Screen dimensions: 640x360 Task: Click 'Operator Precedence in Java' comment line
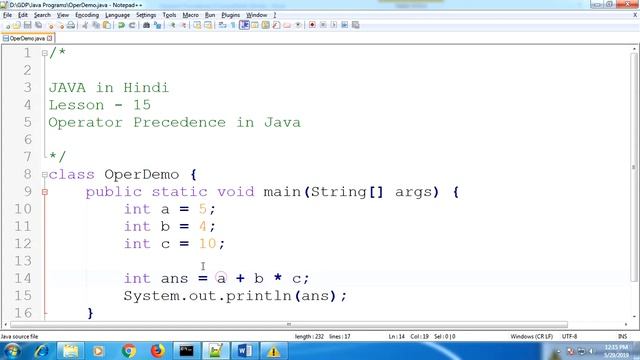(174, 122)
